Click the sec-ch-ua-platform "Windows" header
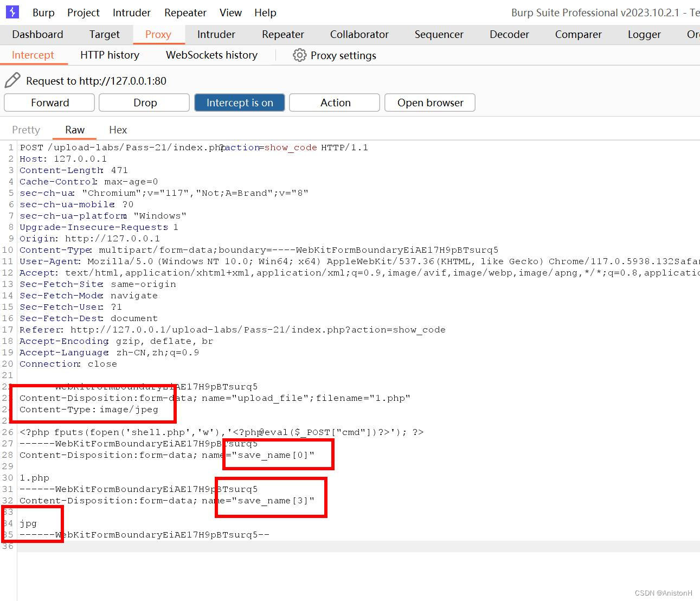Screen dimensions: 700x601 point(103,216)
